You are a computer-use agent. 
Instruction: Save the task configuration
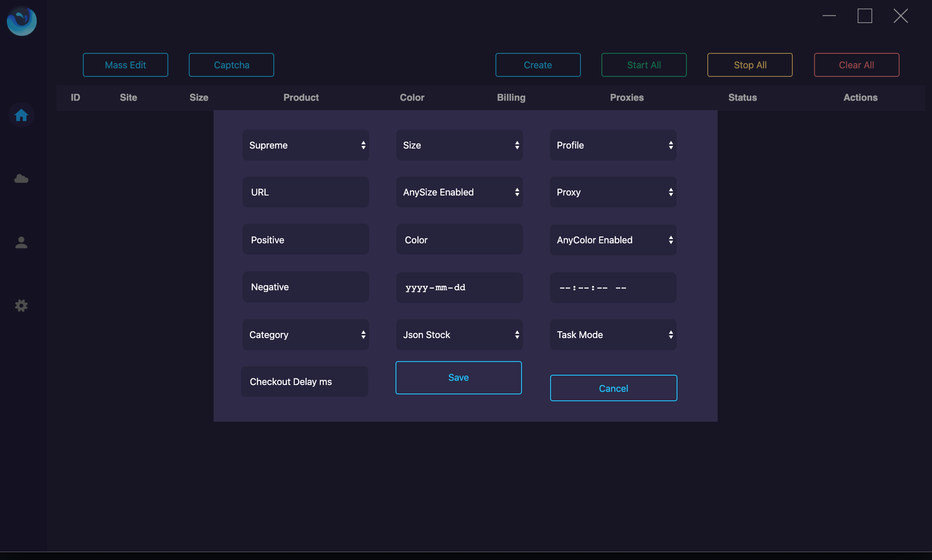pos(458,377)
